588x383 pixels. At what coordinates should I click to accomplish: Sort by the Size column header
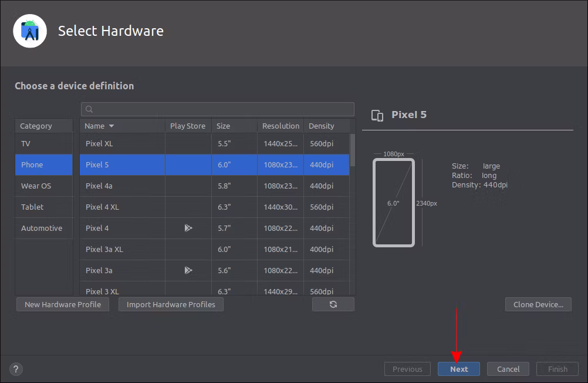[x=234, y=126]
